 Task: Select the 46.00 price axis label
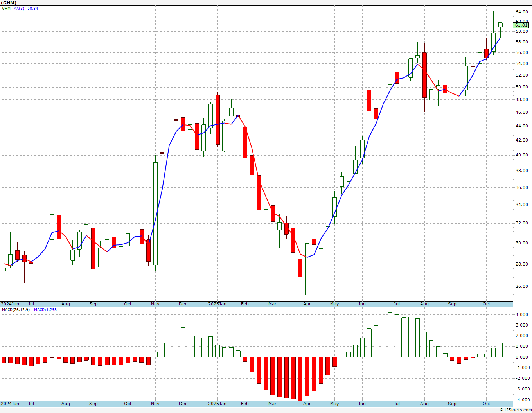[522, 112]
